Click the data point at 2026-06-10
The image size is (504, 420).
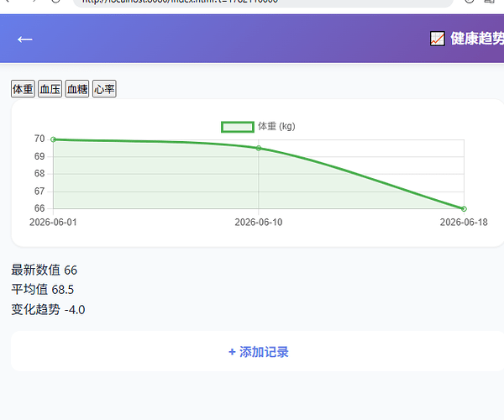tap(259, 148)
